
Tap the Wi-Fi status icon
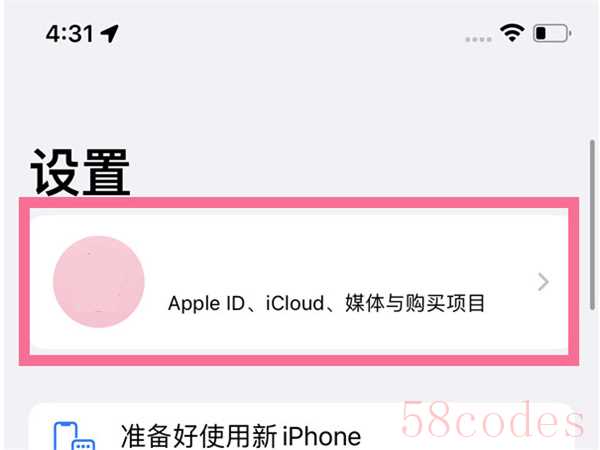[512, 33]
